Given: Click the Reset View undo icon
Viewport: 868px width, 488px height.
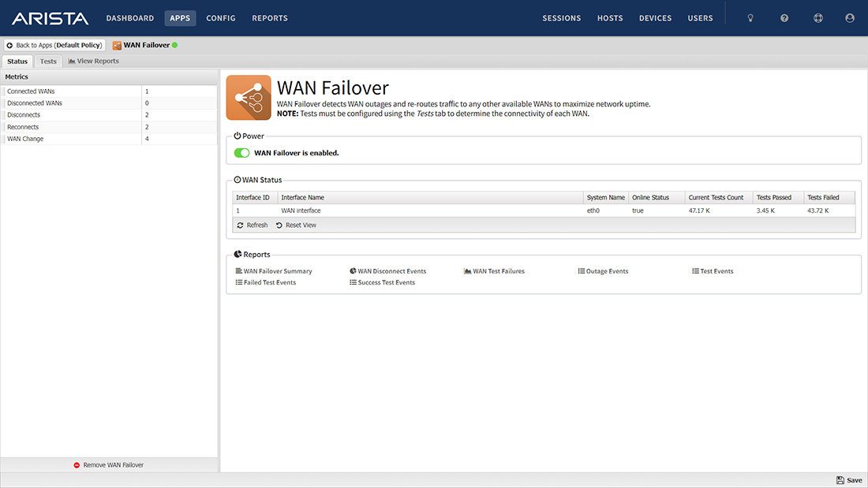Looking at the screenshot, I should tap(279, 225).
